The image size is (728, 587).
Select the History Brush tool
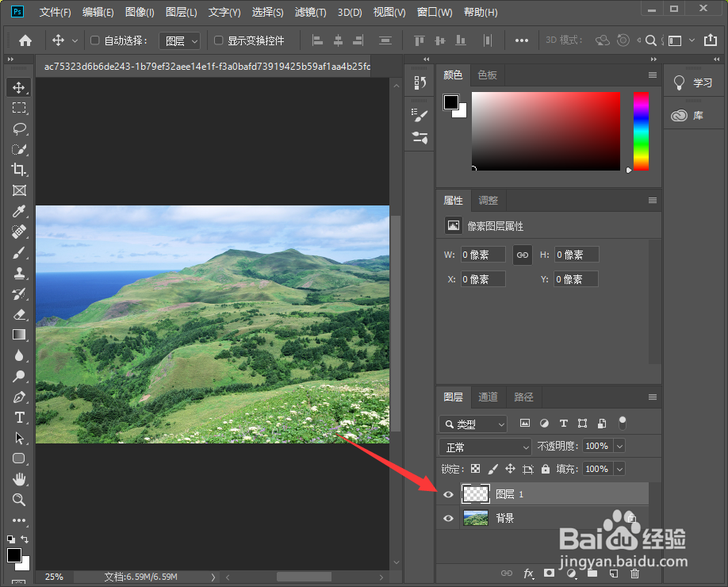[18, 293]
